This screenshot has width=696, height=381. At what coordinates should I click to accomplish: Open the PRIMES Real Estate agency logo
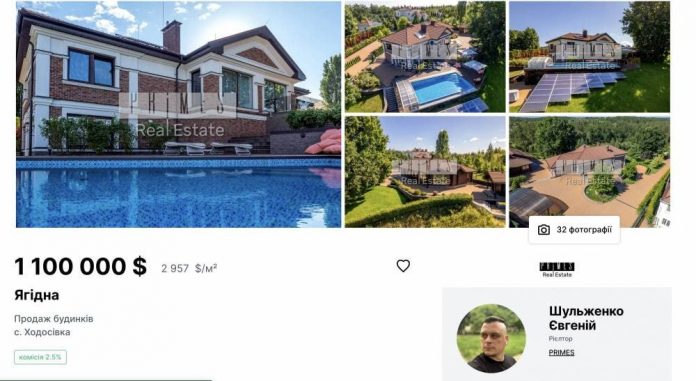[557, 270]
